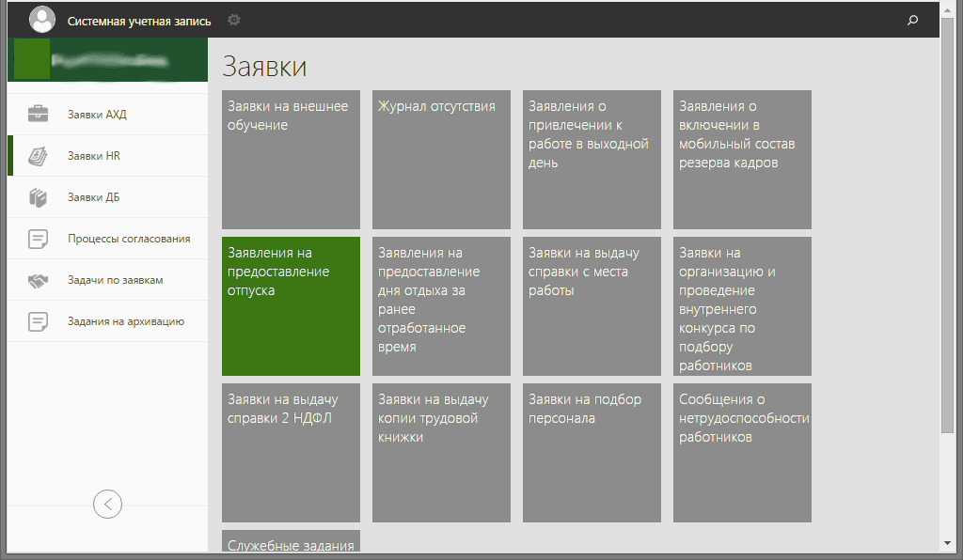Click the user avatar icon
Image resolution: width=963 pixels, height=560 pixels.
point(42,20)
